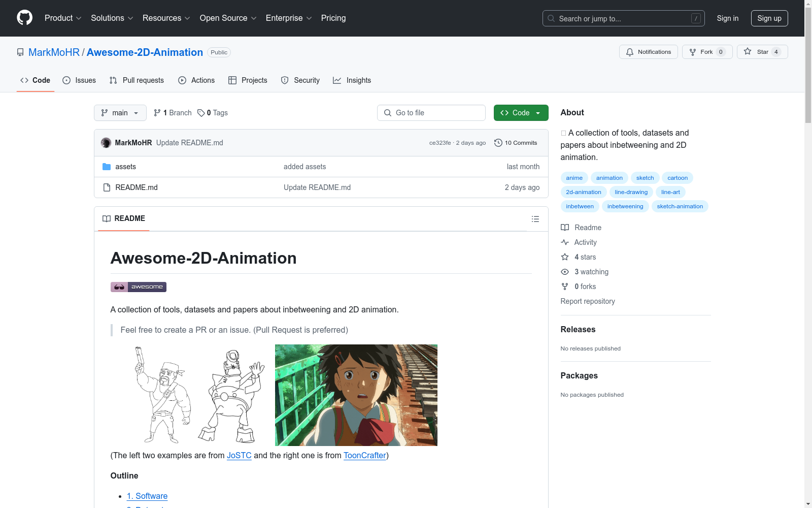Open the ToonCrafter link
812x508 pixels.
click(x=364, y=455)
